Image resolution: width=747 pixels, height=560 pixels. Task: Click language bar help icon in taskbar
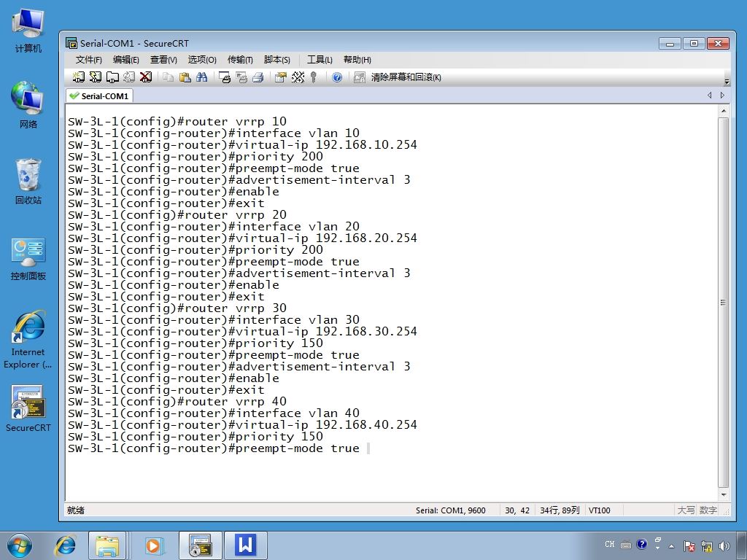(642, 544)
